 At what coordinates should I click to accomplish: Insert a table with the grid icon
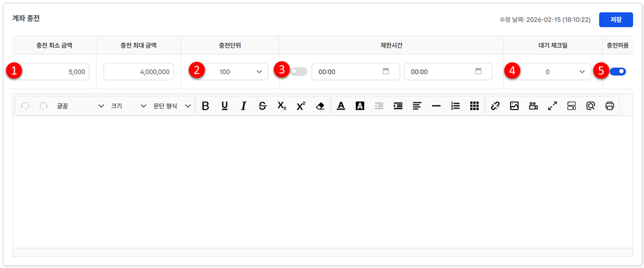(x=474, y=106)
